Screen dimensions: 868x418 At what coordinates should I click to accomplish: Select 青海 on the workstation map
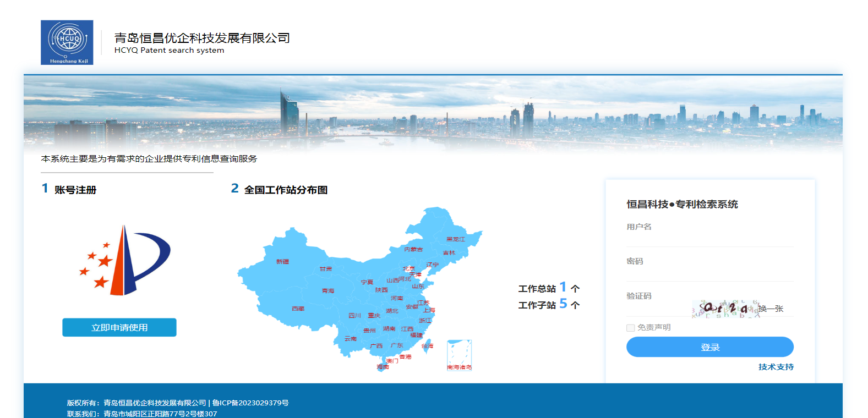[x=328, y=290]
